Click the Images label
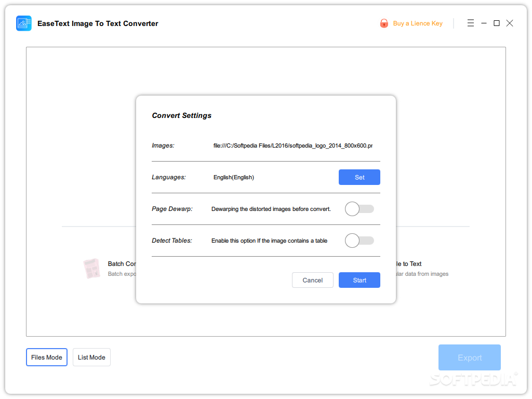Image resolution: width=532 pixels, height=399 pixels. click(x=163, y=145)
